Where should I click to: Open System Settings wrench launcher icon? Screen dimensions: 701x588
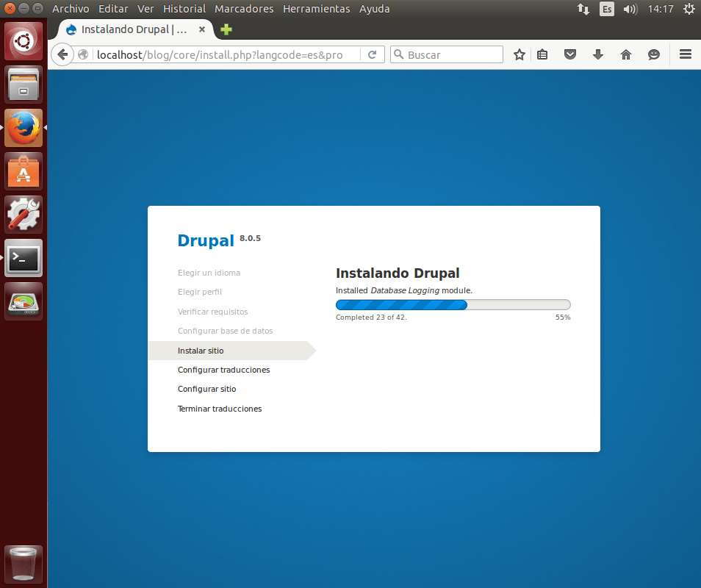24,215
